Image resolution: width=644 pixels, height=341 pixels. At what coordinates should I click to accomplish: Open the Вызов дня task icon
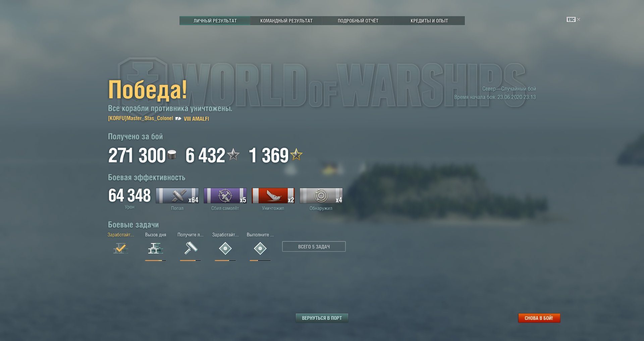coord(156,248)
